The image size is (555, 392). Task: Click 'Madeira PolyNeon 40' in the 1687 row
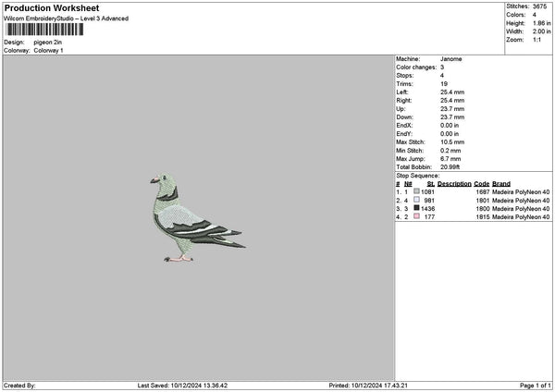pos(521,192)
